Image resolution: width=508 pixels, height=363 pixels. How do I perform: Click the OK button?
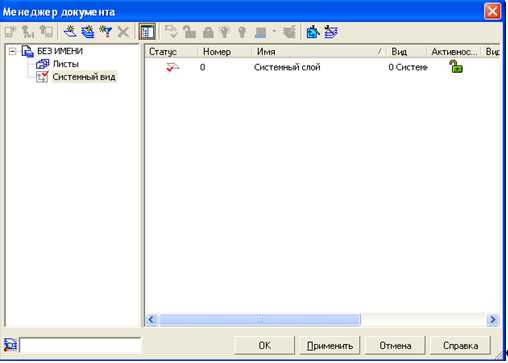(265, 345)
